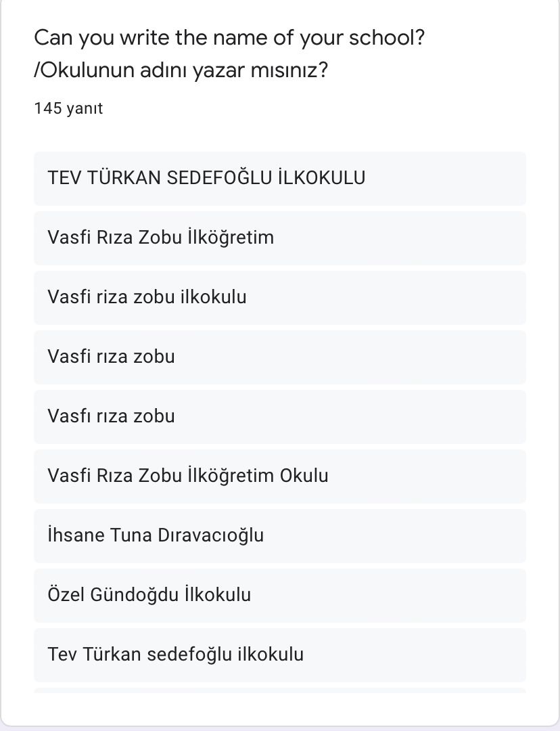560x731 pixels.
Task: Click the word 'Özel' in the responses
Action: (x=66, y=595)
